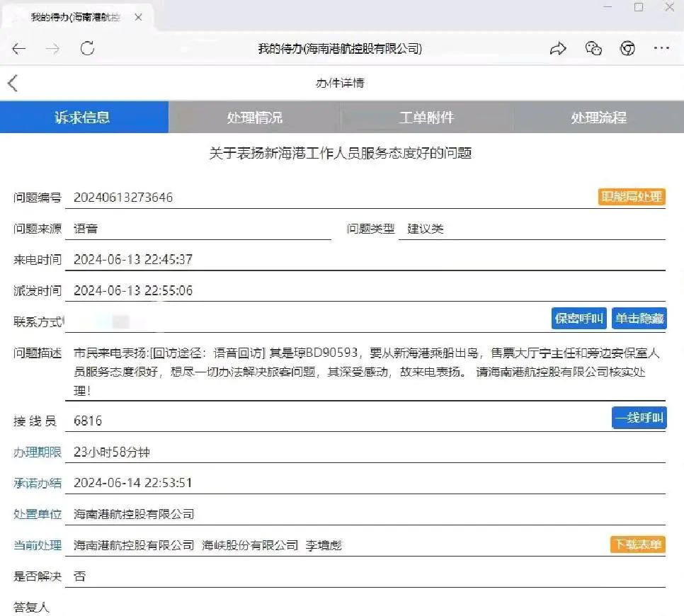The height and width of the screenshot is (616, 684).
Task: Click the share arrow icon in toolbar
Action: pyautogui.click(x=559, y=49)
